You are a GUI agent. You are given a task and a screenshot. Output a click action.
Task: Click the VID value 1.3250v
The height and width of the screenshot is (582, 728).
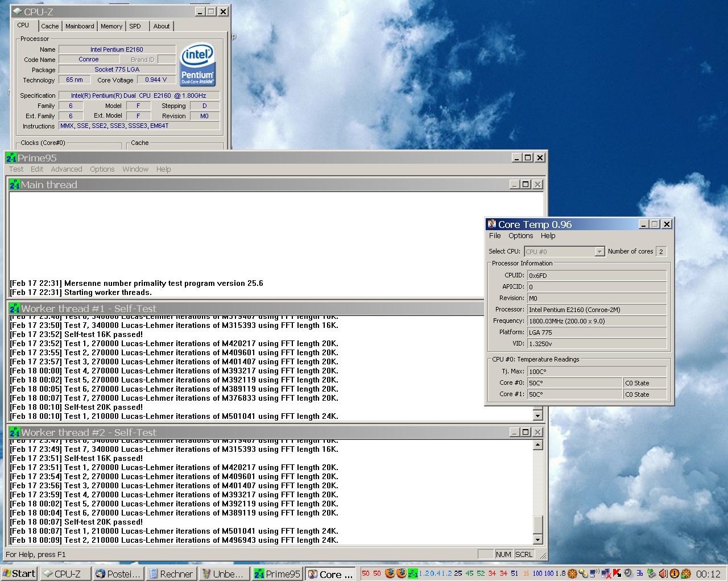pos(597,343)
